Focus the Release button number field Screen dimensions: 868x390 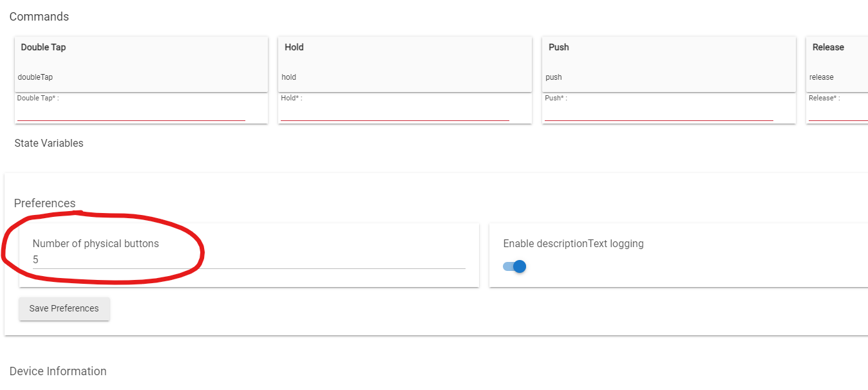coord(838,113)
